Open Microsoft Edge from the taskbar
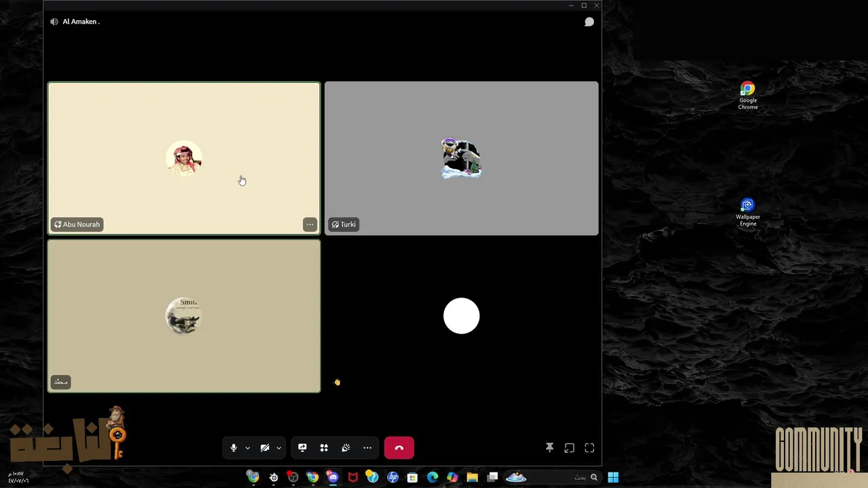Image resolution: width=868 pixels, height=488 pixels. [x=433, y=477]
